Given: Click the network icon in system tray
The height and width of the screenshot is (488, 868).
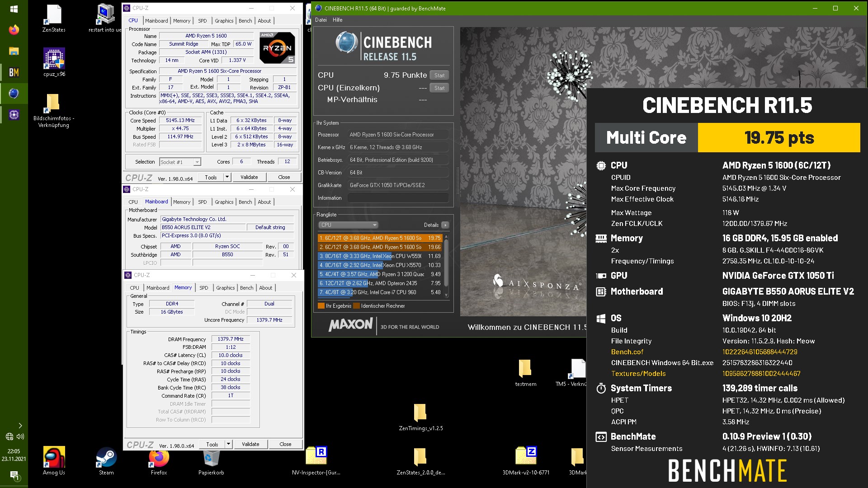Looking at the screenshot, I should click(x=9, y=436).
